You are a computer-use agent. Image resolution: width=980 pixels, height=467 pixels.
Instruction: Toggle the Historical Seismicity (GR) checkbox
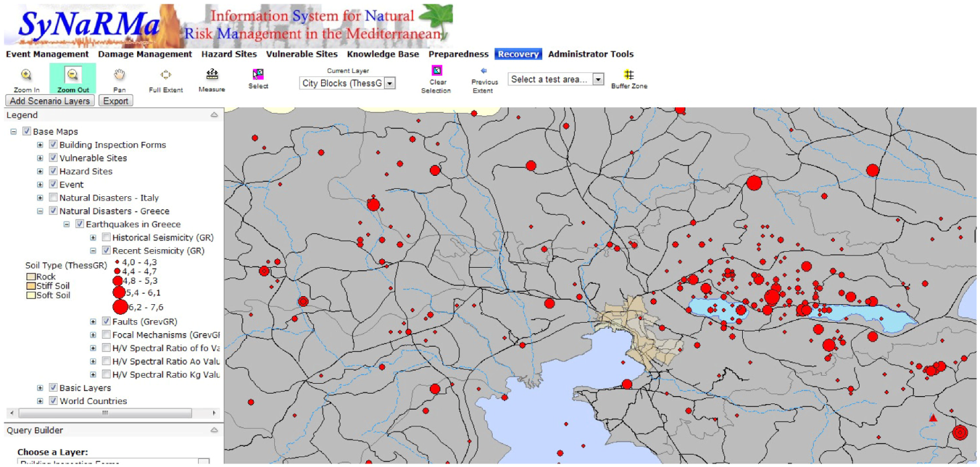(x=106, y=238)
